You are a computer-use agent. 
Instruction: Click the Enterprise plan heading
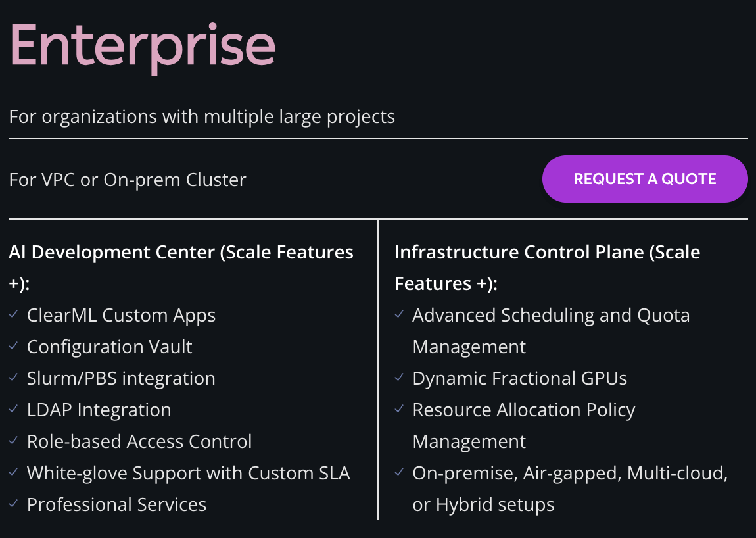143,45
